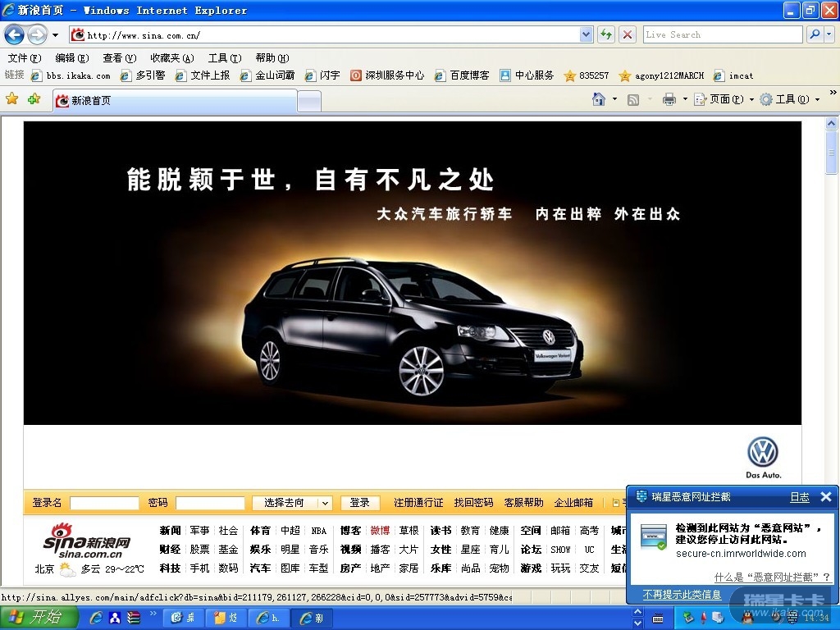Viewport: 840px width, 630px height.
Task: Click the page scrollbar up arrow
Action: pyautogui.click(x=832, y=123)
